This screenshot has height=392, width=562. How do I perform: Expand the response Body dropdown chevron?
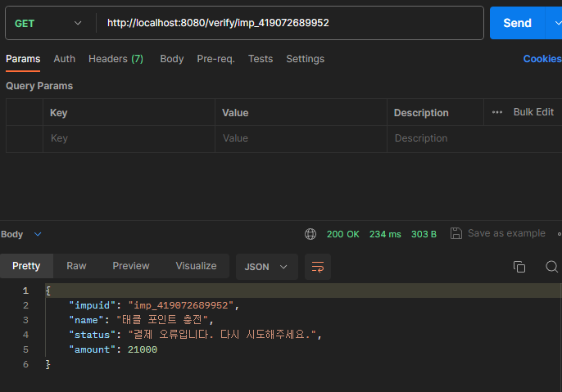tap(38, 234)
